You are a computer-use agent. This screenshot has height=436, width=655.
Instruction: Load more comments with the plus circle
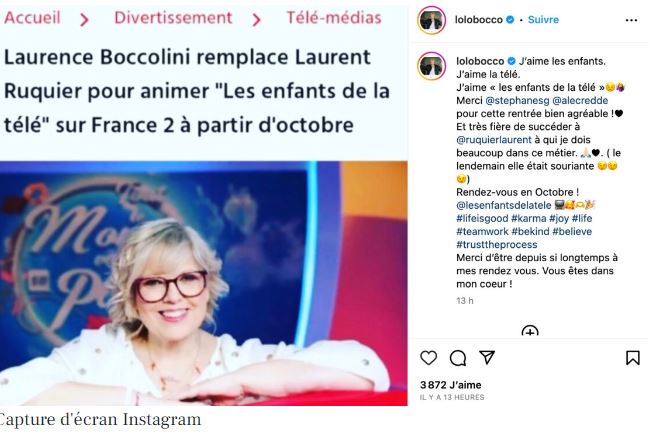tap(530, 332)
